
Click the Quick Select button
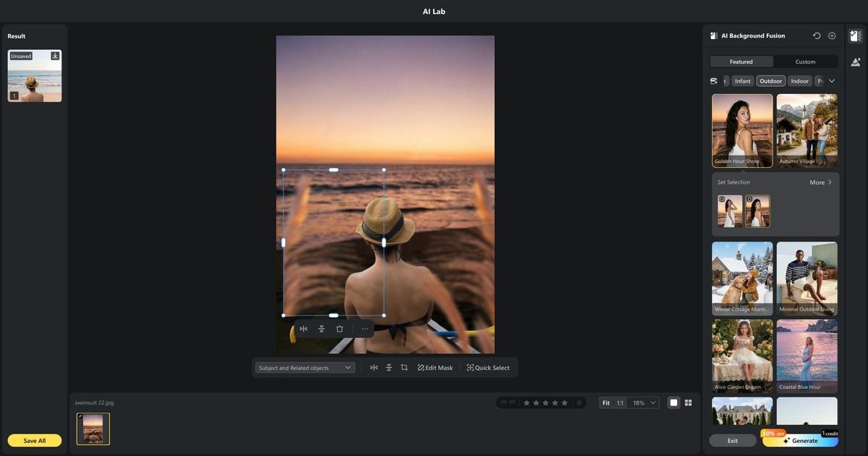(x=488, y=368)
